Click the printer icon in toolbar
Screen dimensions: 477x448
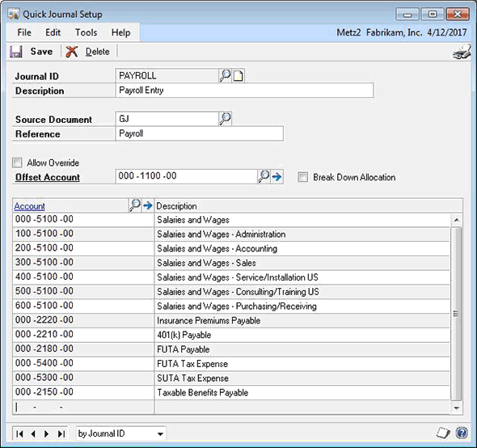461,52
